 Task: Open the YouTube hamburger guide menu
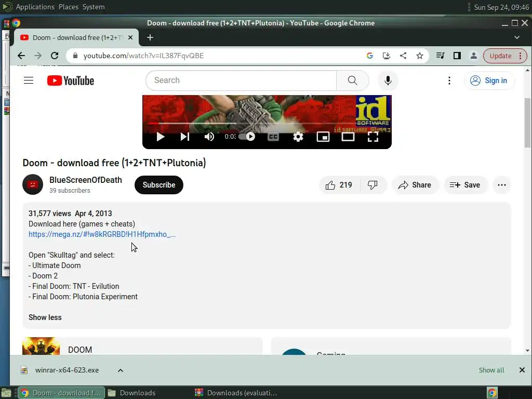coord(29,81)
